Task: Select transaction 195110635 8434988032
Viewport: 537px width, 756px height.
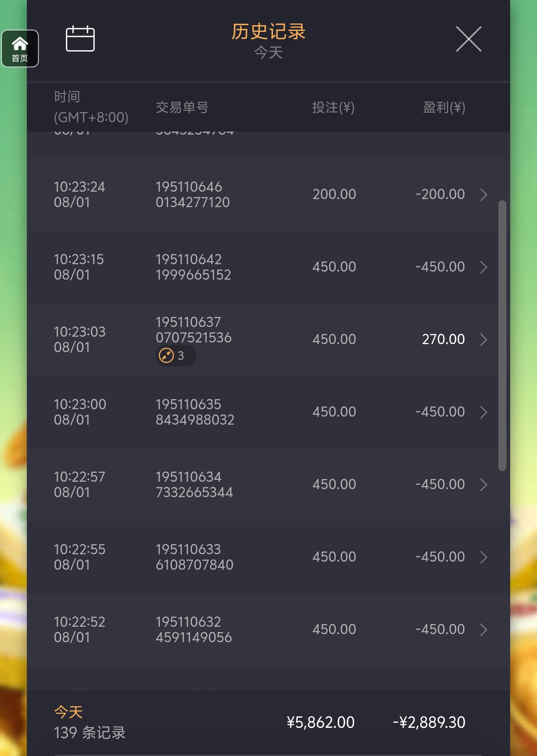Action: click(x=195, y=412)
